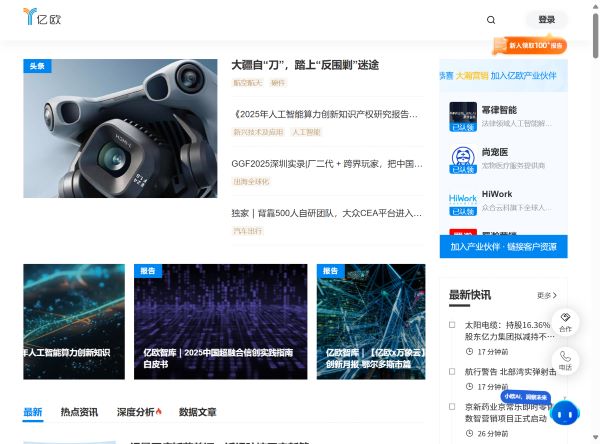Click the 头条 label on headline image
The width and height of the screenshot is (600, 444).
pos(37,66)
